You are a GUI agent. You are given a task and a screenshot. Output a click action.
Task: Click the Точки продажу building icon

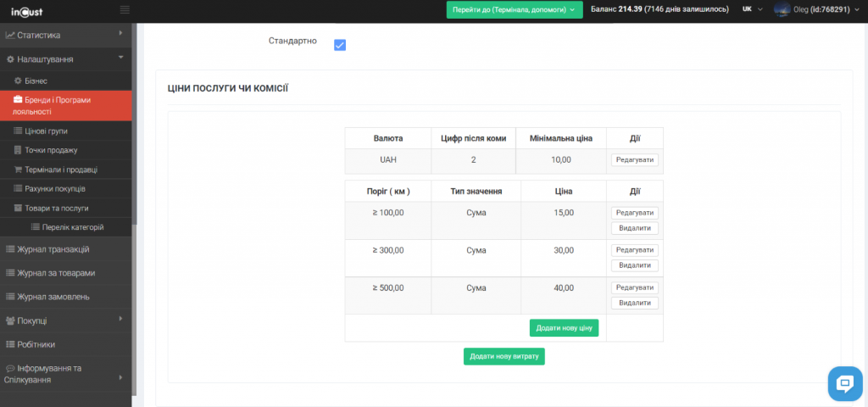coord(18,150)
